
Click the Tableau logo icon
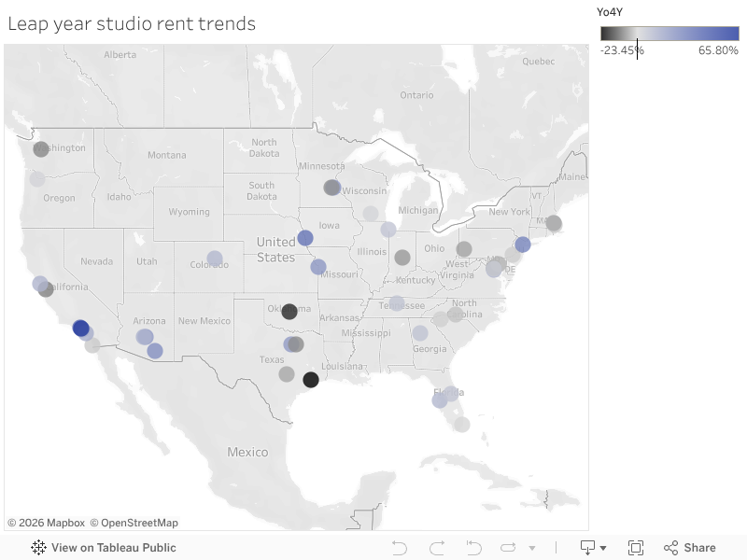pyautogui.click(x=39, y=548)
